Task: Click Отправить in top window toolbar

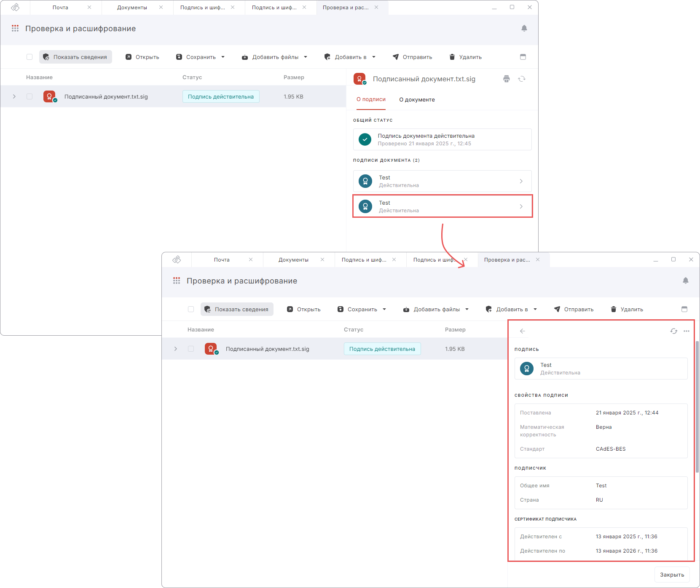Action: pyautogui.click(x=412, y=57)
